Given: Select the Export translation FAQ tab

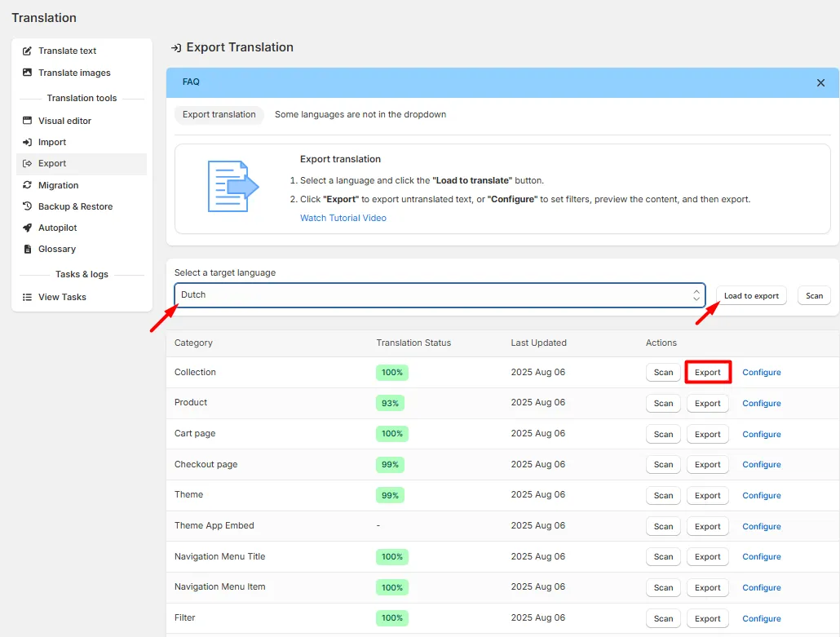Looking at the screenshot, I should point(219,115).
